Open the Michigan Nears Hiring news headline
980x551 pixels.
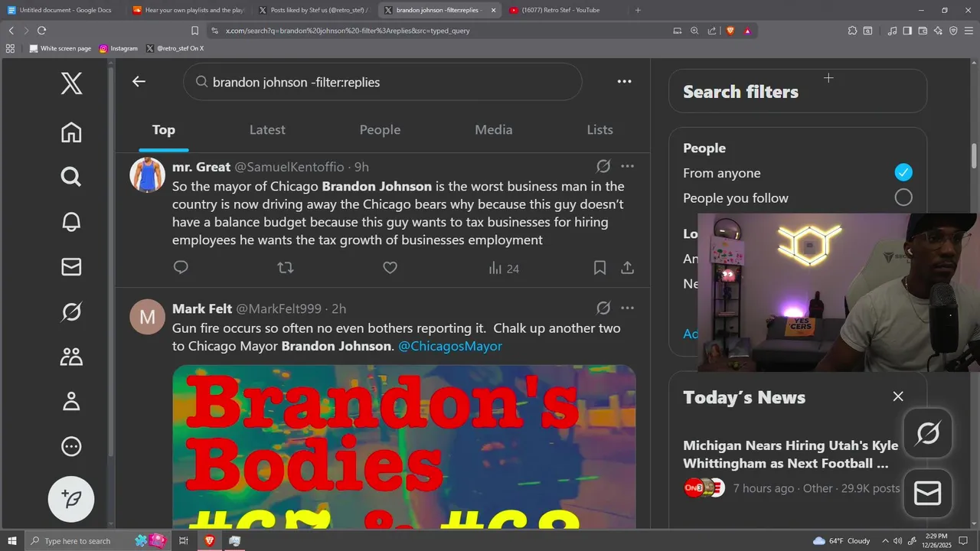790,454
